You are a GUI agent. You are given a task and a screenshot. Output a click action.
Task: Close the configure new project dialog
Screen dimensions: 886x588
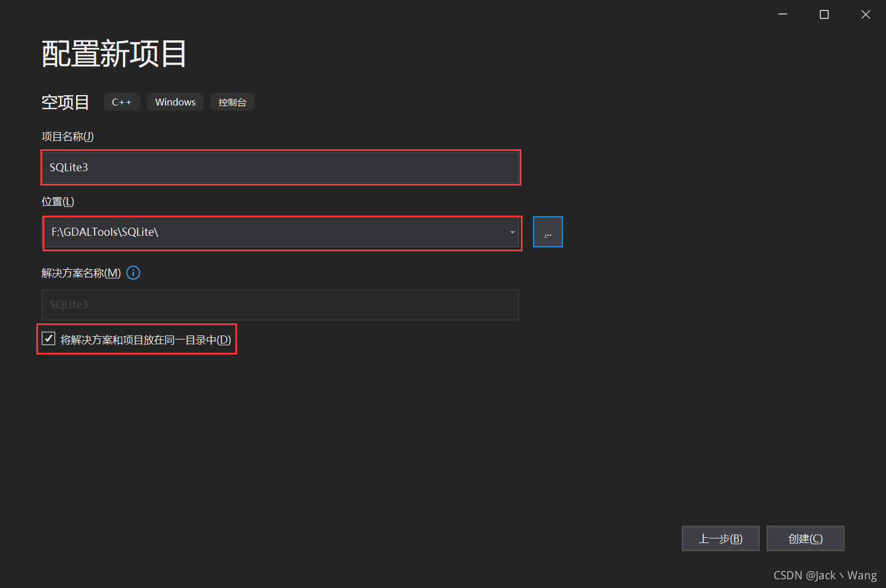(x=866, y=14)
